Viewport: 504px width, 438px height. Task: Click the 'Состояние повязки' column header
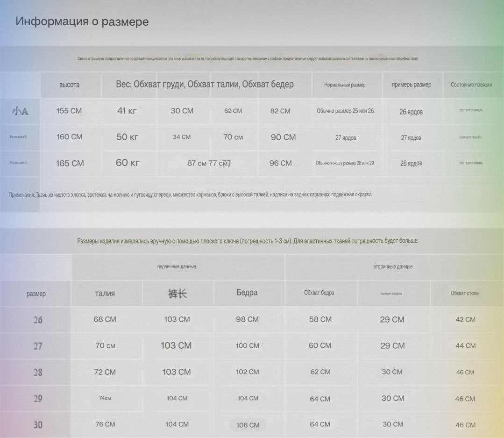click(471, 85)
